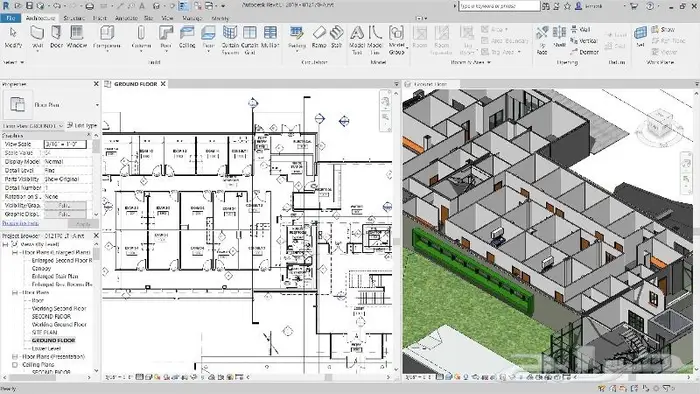Switch to the Manage ribbon tab

(192, 18)
